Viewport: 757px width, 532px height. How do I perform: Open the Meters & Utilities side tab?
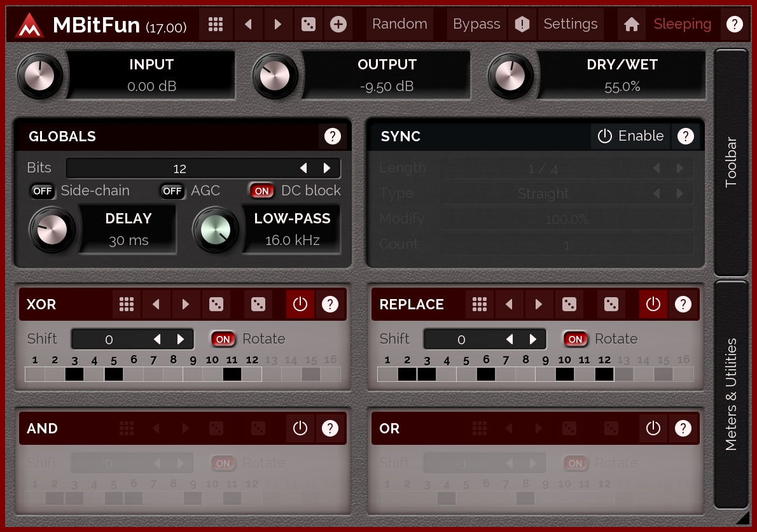click(x=731, y=394)
